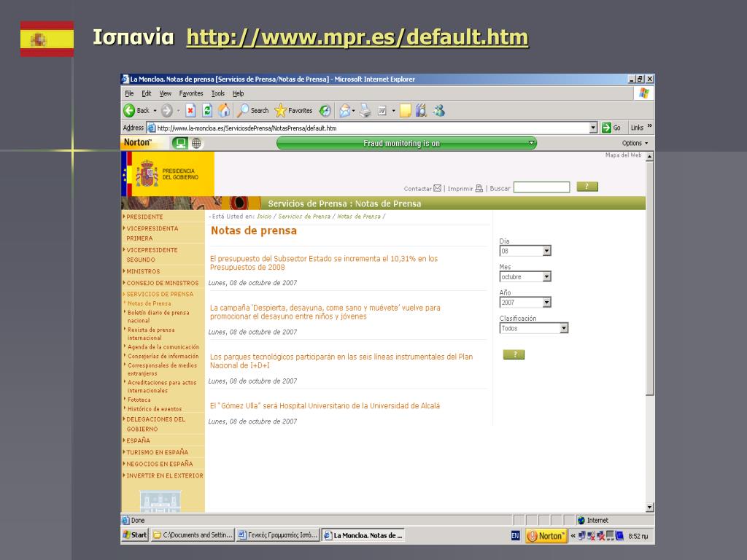Screen dimensions: 747x560
Task: Open the PRESIDENTE sidebar item
Action: point(144,217)
